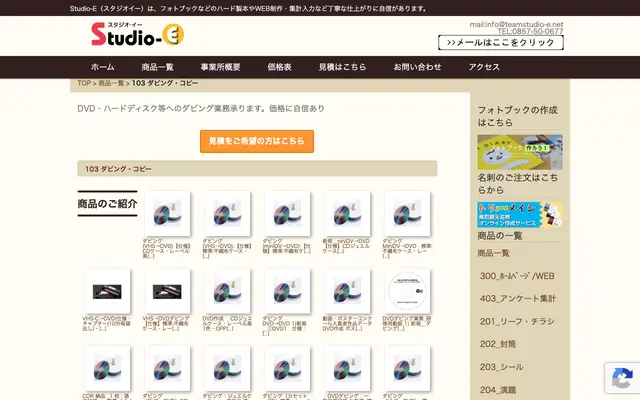Click 名刺のご注文はこちらから sidebar link
This screenshot has height=400, width=640.
tap(518, 184)
